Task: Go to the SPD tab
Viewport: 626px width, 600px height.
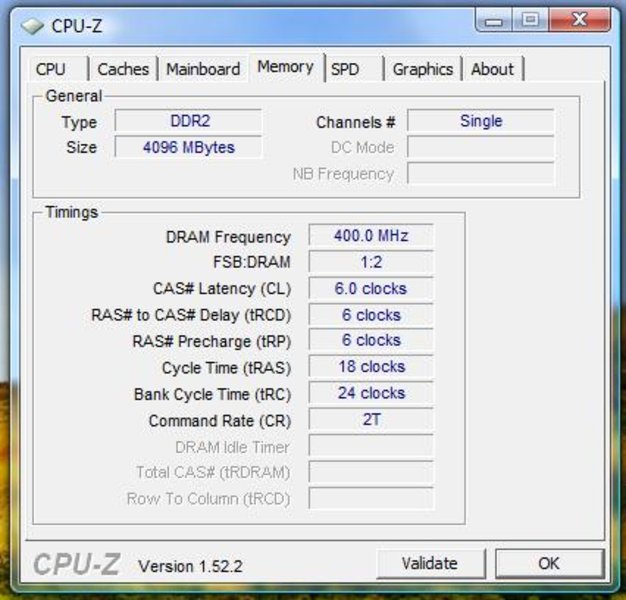Action: coord(355,69)
